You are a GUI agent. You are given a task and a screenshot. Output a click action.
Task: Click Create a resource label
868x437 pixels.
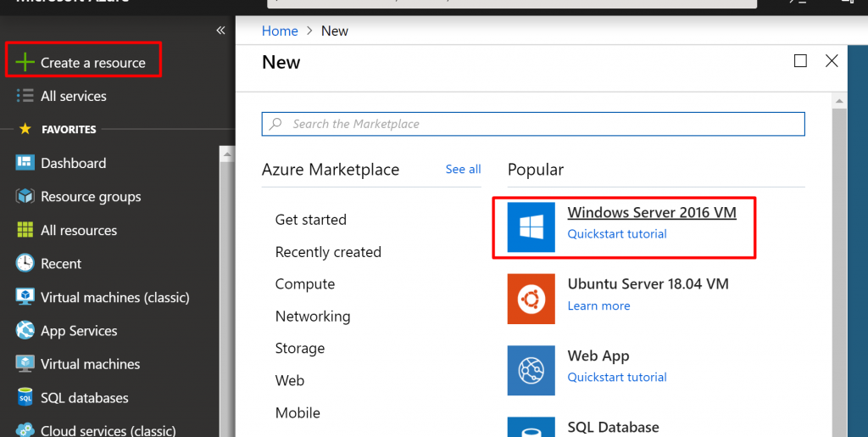pyautogui.click(x=93, y=63)
